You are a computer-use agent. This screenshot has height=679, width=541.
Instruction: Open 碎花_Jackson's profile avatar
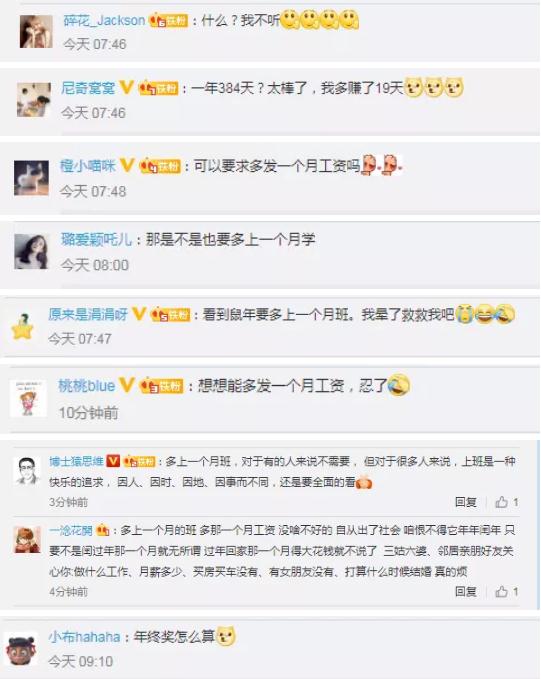(36, 31)
